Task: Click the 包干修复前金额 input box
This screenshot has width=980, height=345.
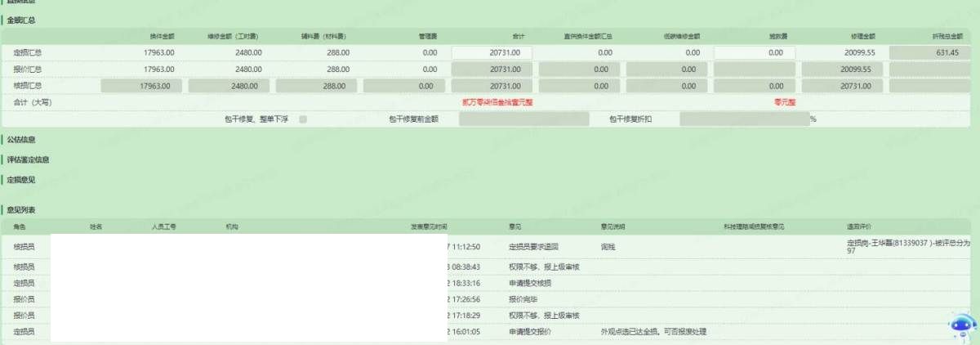Action: pyautogui.click(x=523, y=119)
